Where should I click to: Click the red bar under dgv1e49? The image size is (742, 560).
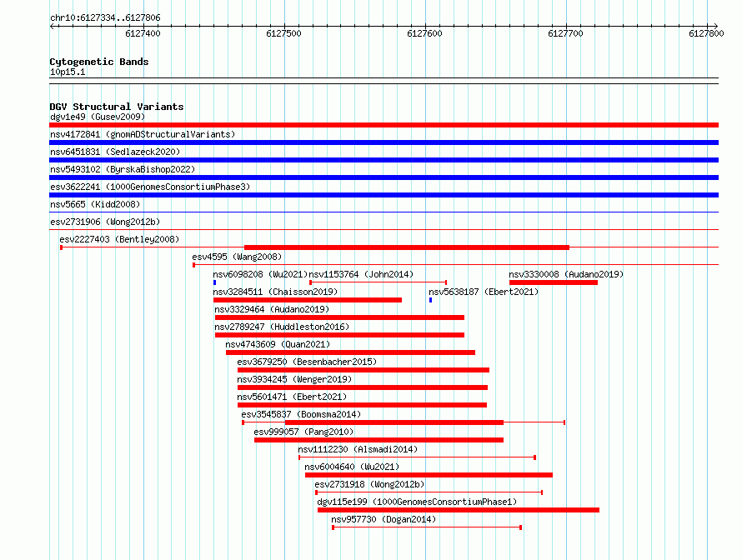pos(384,125)
